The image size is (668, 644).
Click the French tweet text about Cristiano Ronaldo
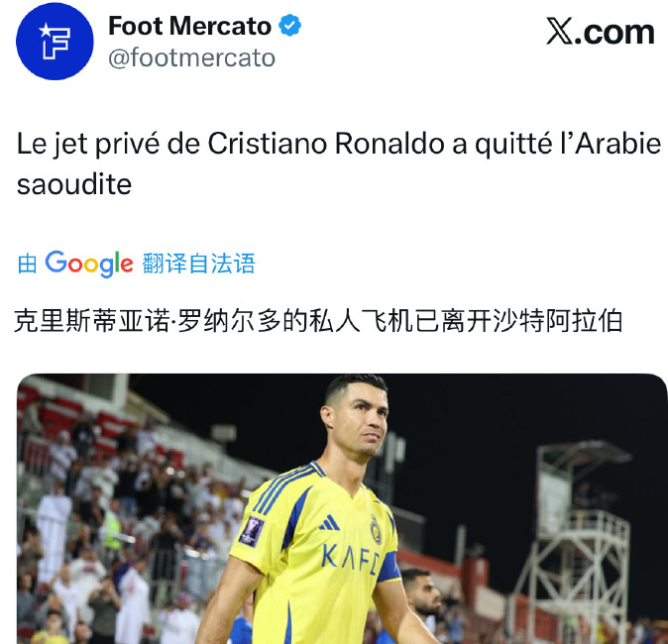[x=339, y=163]
